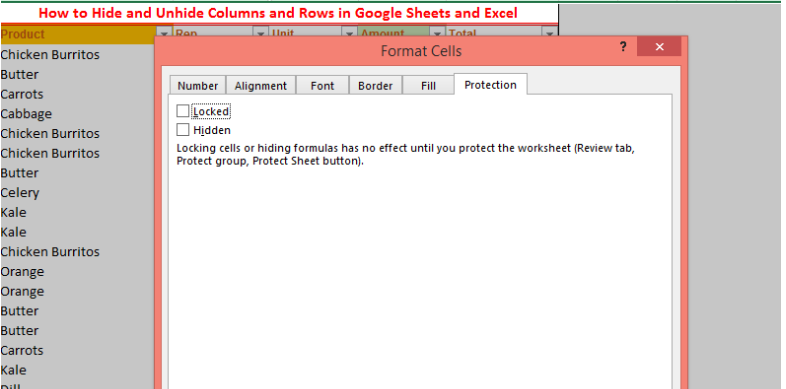Tick the Hidden checkbox
This screenshot has height=389, width=786.
tap(183, 130)
